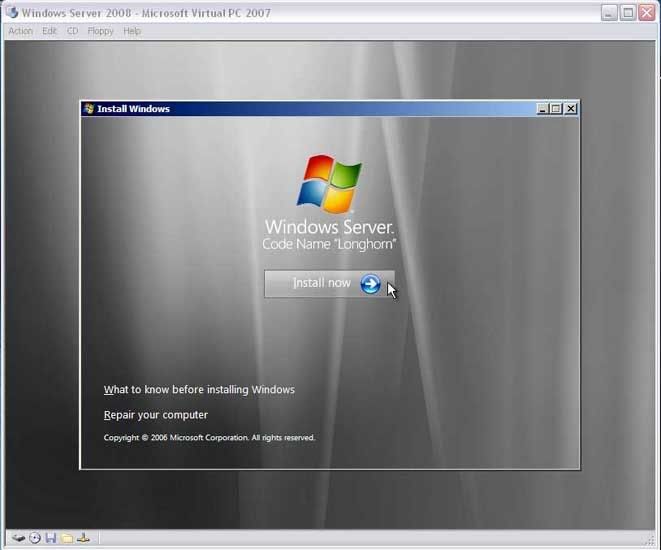The image size is (661, 550).
Task: Minimize the Virtual PC window
Action: (609, 13)
